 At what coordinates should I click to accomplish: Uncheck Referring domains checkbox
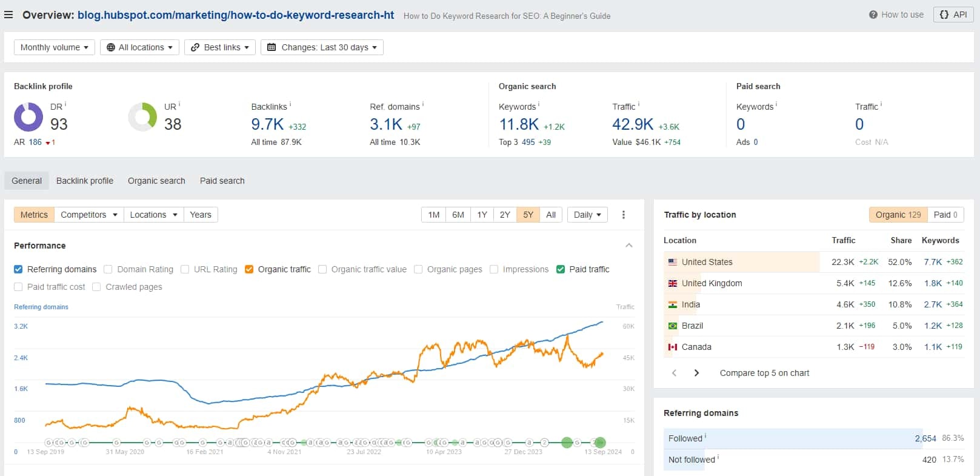click(x=18, y=269)
